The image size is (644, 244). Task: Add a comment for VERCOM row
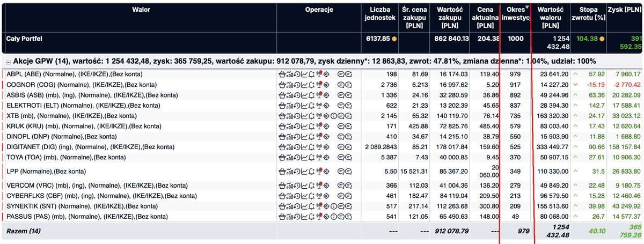tap(348, 186)
